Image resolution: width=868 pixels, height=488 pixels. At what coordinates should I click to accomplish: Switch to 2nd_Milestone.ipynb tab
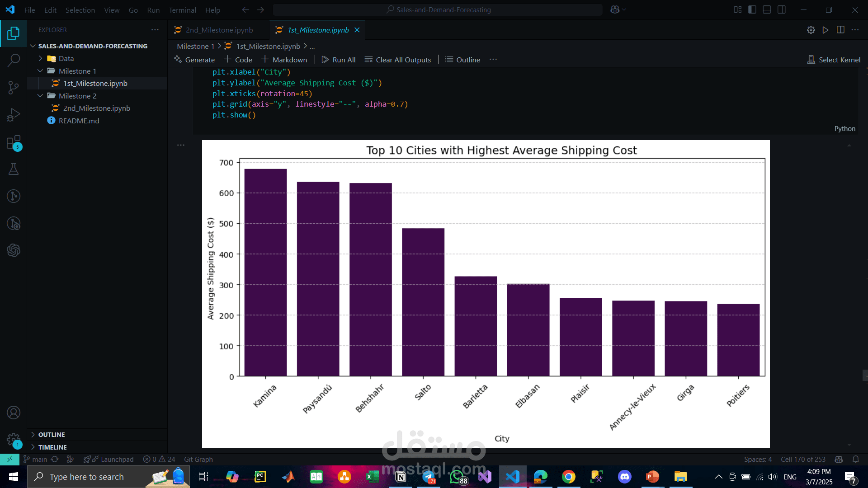(x=219, y=30)
